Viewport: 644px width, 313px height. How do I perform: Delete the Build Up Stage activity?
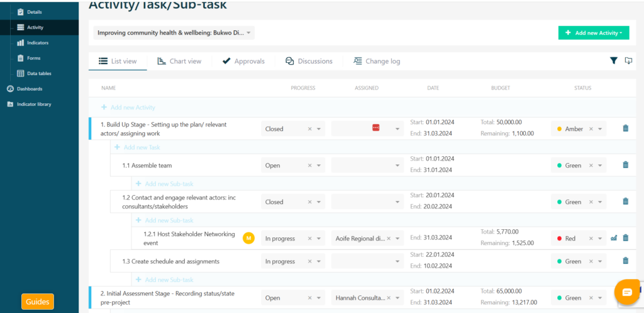[x=625, y=128]
